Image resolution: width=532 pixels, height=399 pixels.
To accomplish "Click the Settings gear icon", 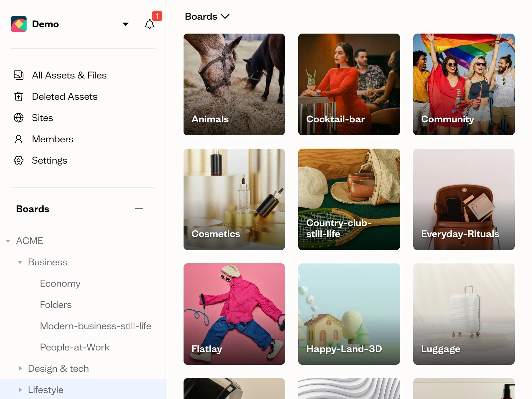I will coord(19,160).
